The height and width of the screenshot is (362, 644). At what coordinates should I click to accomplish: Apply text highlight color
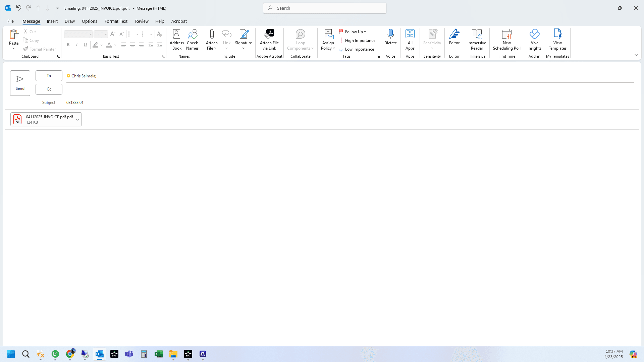pos(95,45)
